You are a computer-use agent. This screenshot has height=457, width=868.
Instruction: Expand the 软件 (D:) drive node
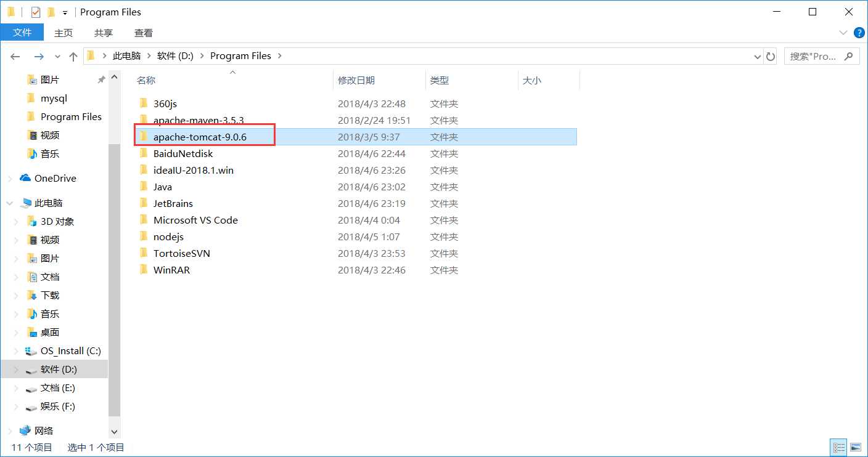[17, 370]
